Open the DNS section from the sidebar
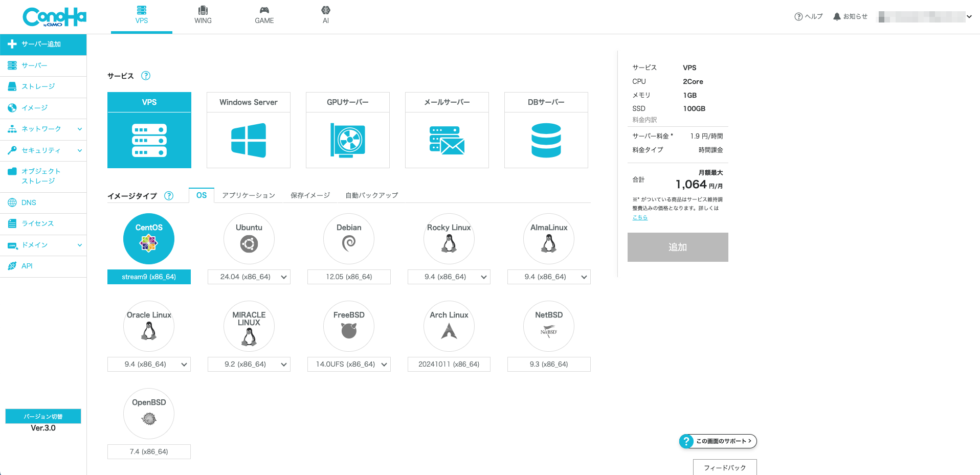 (43, 202)
